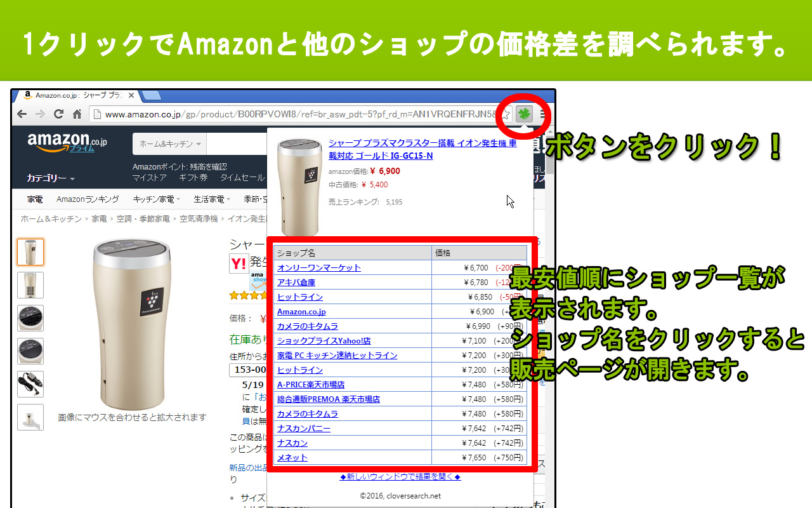Expand the カテゴリー dropdown

[x=51, y=178]
